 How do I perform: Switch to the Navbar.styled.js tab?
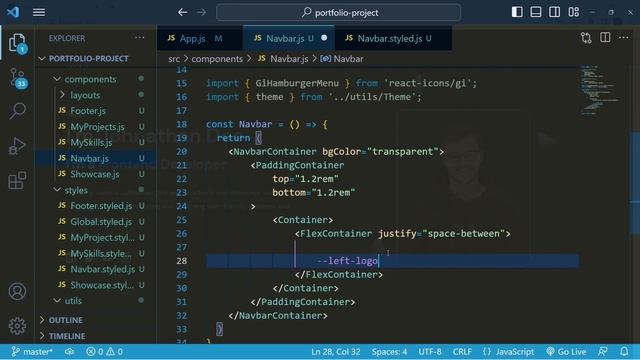pyautogui.click(x=393, y=38)
